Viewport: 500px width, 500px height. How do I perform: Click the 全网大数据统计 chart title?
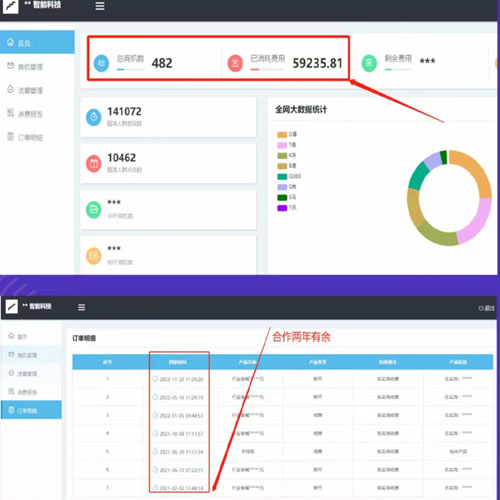click(301, 109)
